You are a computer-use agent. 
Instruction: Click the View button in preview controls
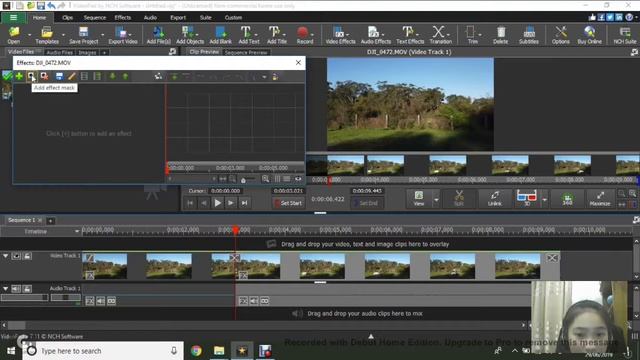[x=419, y=198]
